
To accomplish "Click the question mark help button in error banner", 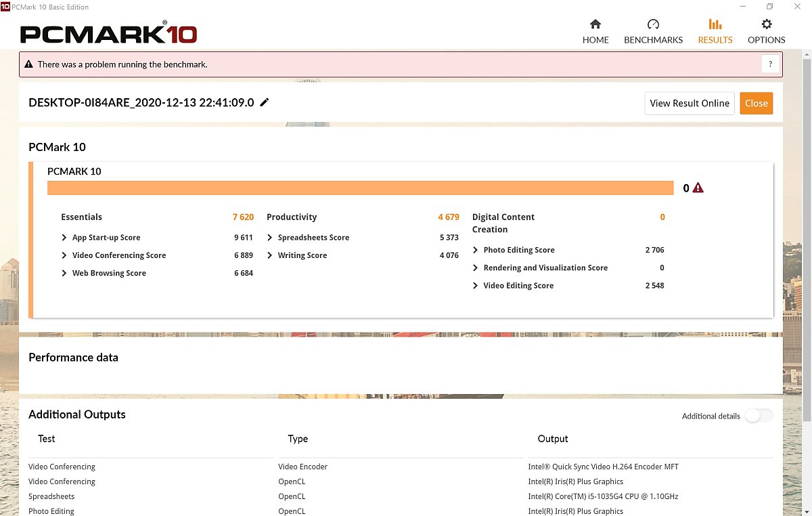I will [770, 64].
